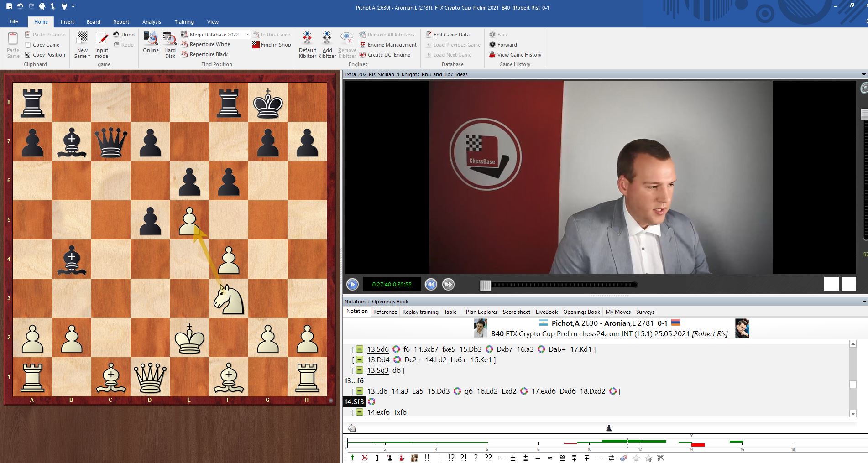Click the video fast-forward button
868x463 pixels.
pyautogui.click(x=448, y=285)
